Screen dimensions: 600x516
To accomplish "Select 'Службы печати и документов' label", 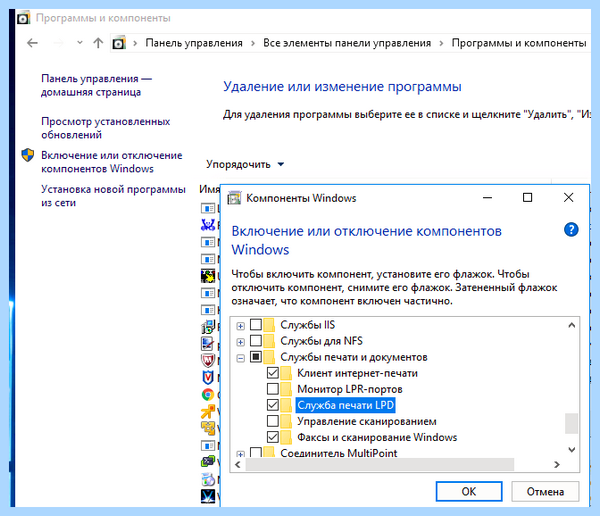I will pos(354,357).
